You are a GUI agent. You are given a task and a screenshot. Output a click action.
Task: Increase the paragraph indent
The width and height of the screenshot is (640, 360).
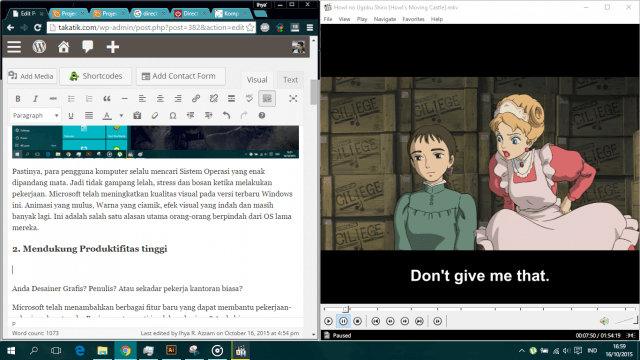pyautogui.click(x=209, y=116)
